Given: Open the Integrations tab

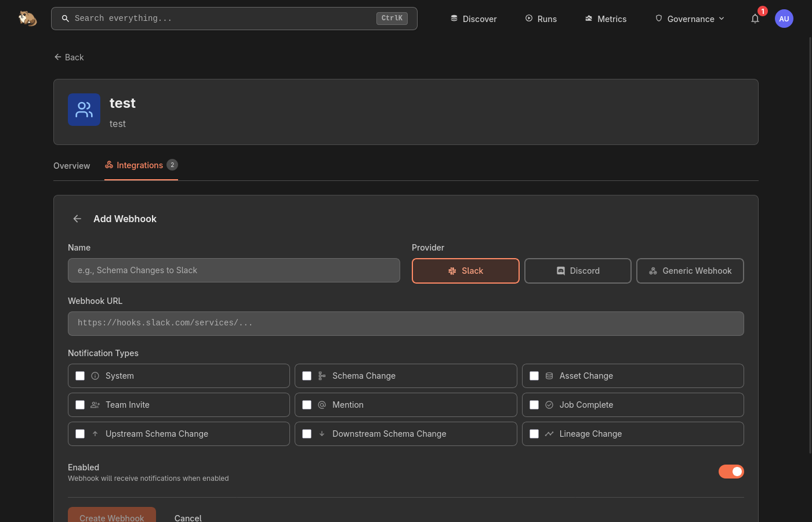Looking at the screenshot, I should 140,165.
